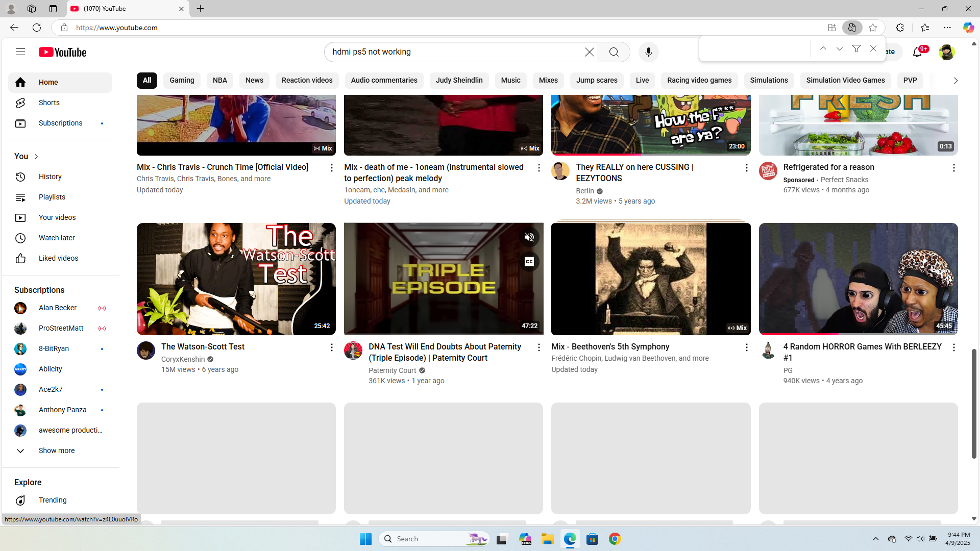Click the browser address bar

444,28
